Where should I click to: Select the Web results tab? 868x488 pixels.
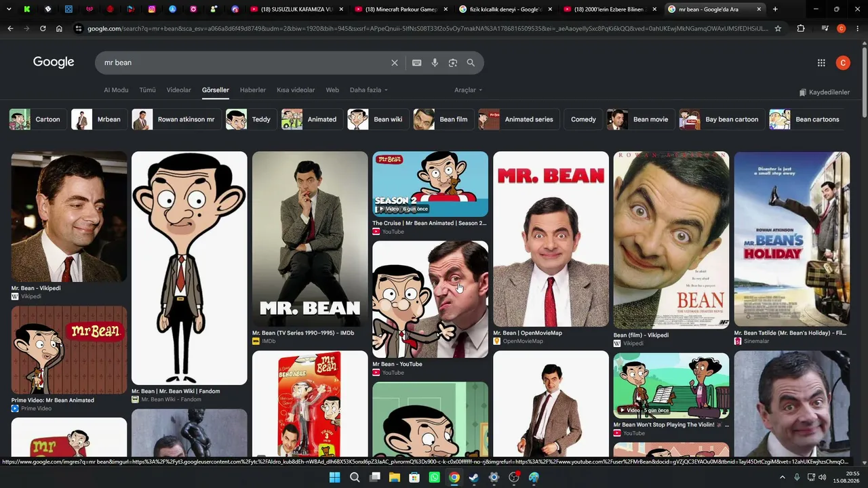coord(332,90)
